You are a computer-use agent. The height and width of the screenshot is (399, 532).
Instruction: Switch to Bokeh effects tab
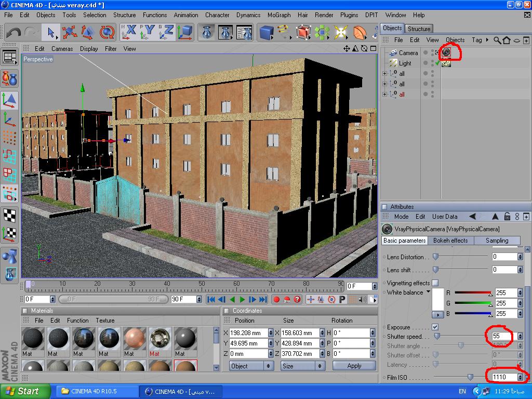pos(450,240)
